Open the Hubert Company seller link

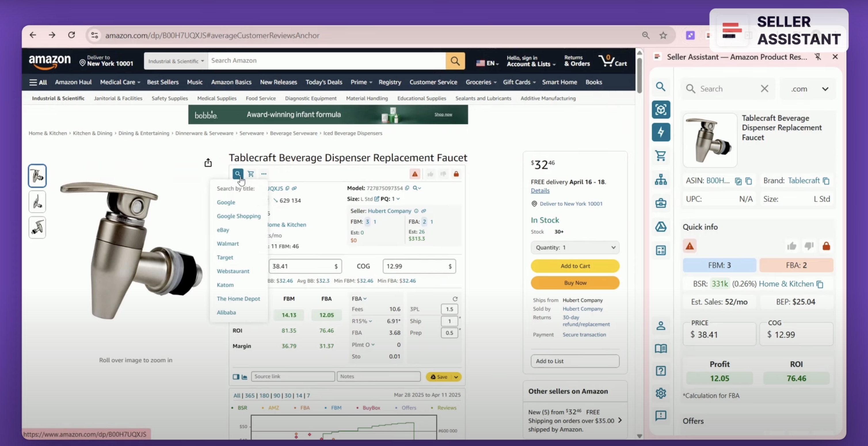[389, 211]
